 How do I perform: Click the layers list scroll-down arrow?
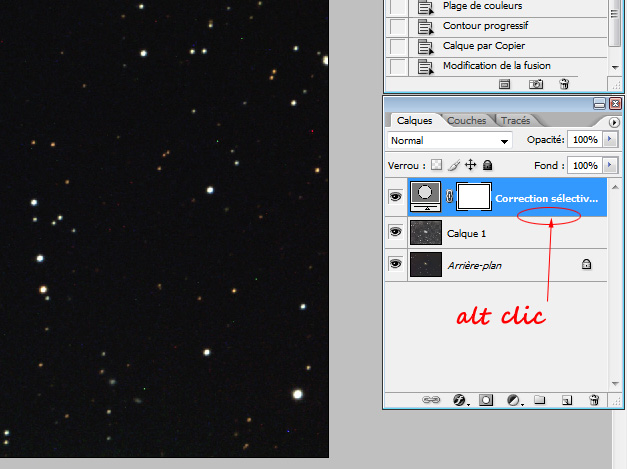coord(615,384)
